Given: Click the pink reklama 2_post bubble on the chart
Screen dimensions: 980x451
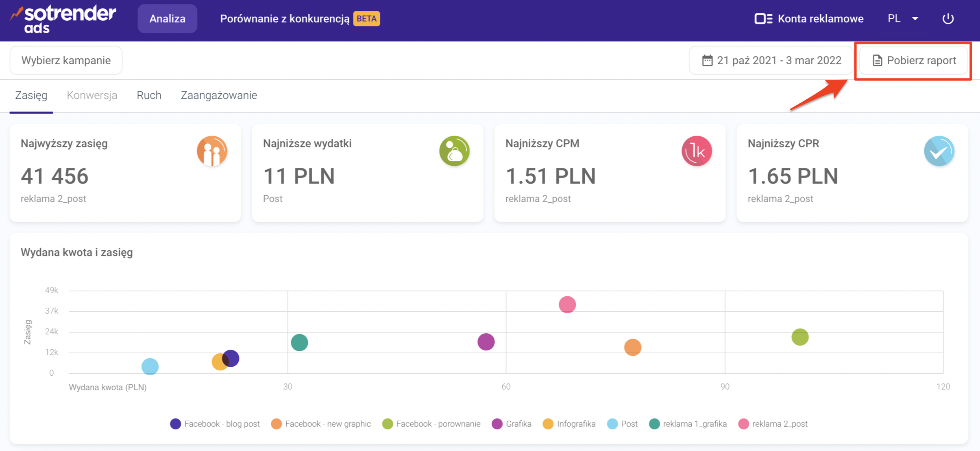Looking at the screenshot, I should pos(567,304).
